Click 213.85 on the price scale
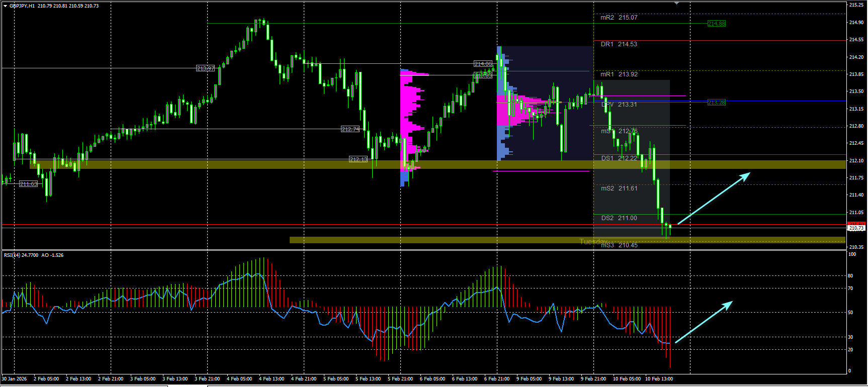 coord(856,74)
